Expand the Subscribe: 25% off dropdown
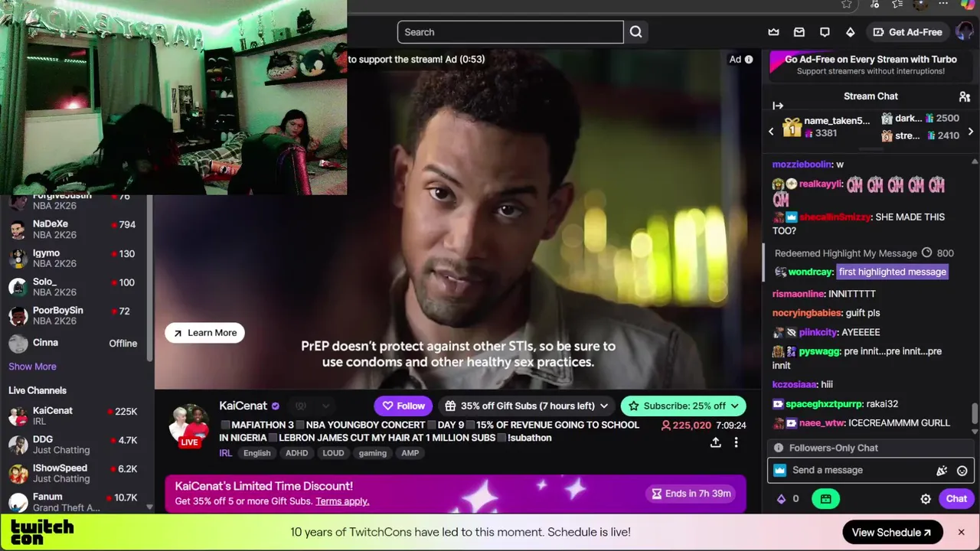Viewport: 980px width, 551px height. pos(683,406)
